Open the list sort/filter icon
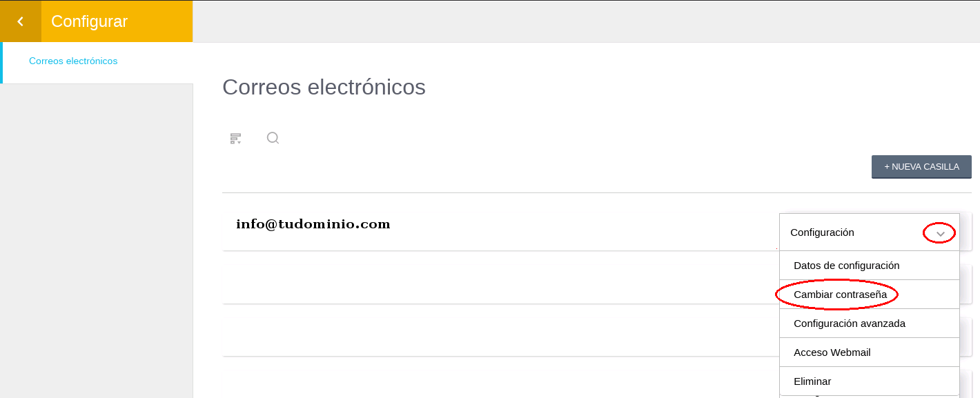 (235, 139)
